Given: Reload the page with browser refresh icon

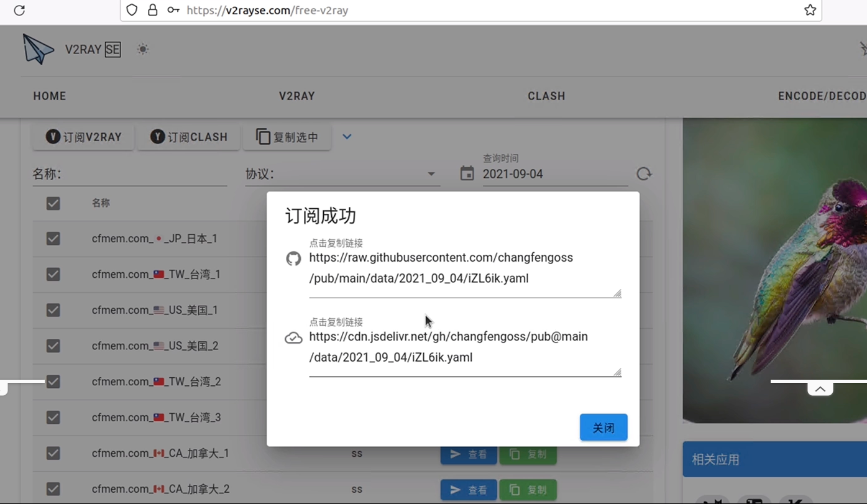Looking at the screenshot, I should (19, 10).
